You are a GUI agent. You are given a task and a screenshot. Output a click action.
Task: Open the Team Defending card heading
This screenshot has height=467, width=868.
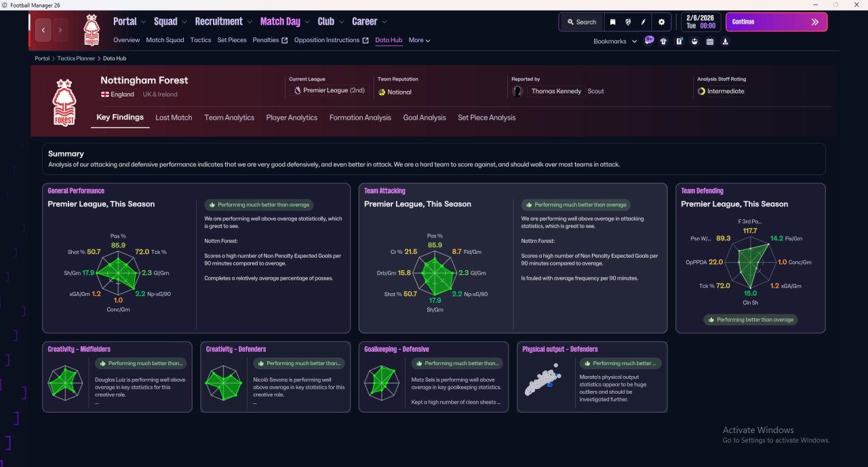[702, 191]
